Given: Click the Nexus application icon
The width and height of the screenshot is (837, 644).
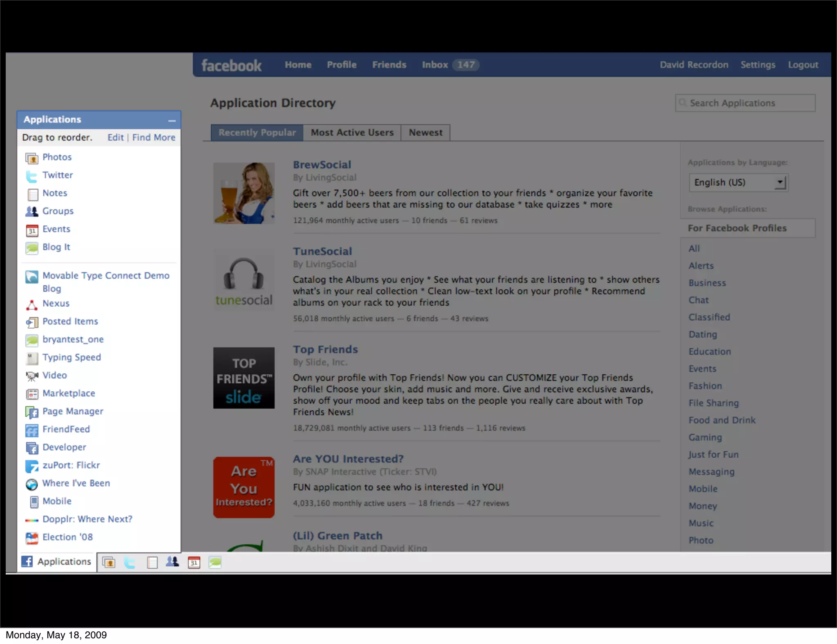Looking at the screenshot, I should point(32,304).
